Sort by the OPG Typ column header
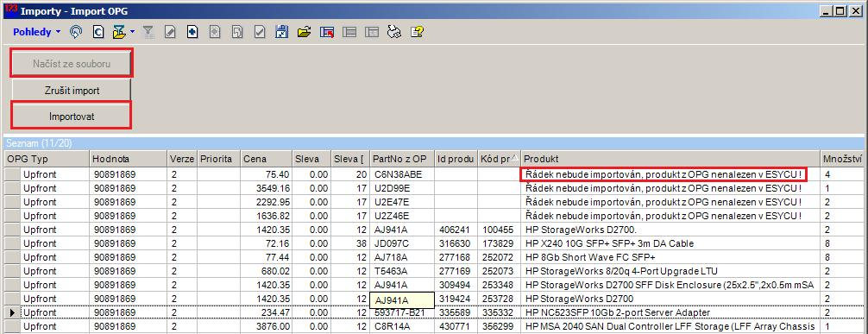This screenshot has width=868, height=334. coord(47,160)
